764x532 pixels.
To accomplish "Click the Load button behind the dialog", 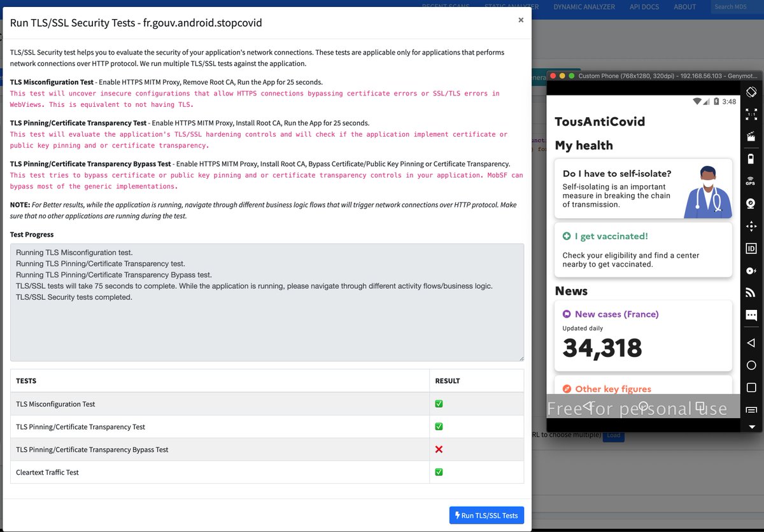I will point(613,436).
